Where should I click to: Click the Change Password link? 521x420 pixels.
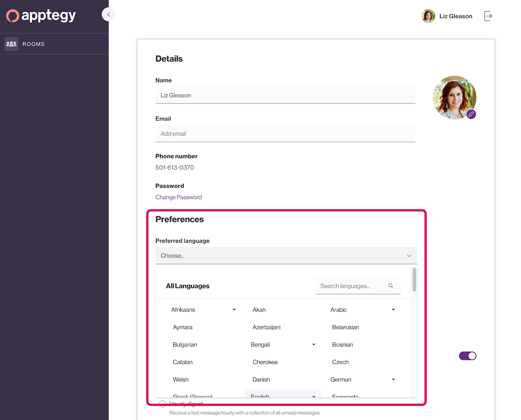179,197
